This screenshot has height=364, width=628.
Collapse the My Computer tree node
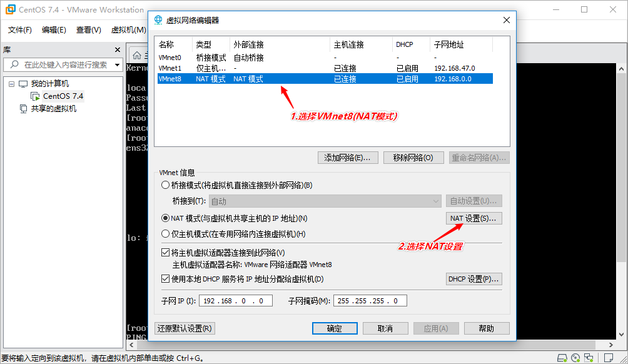pos(12,84)
